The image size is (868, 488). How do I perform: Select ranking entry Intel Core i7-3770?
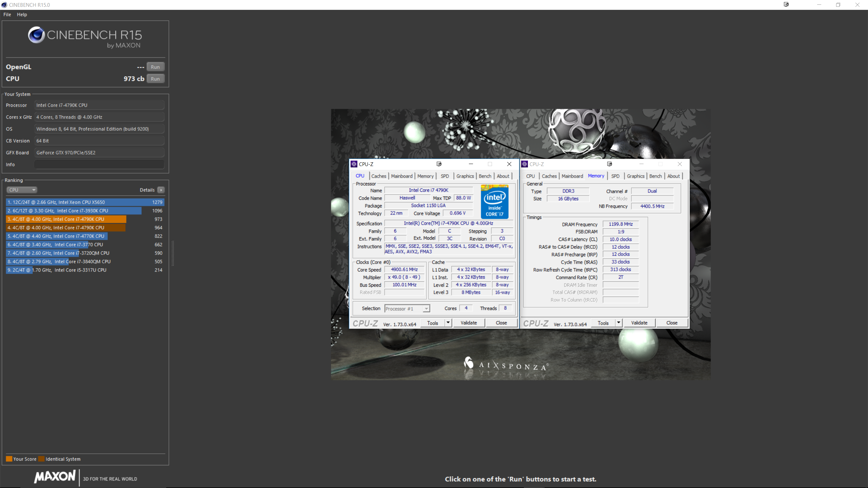click(x=85, y=244)
